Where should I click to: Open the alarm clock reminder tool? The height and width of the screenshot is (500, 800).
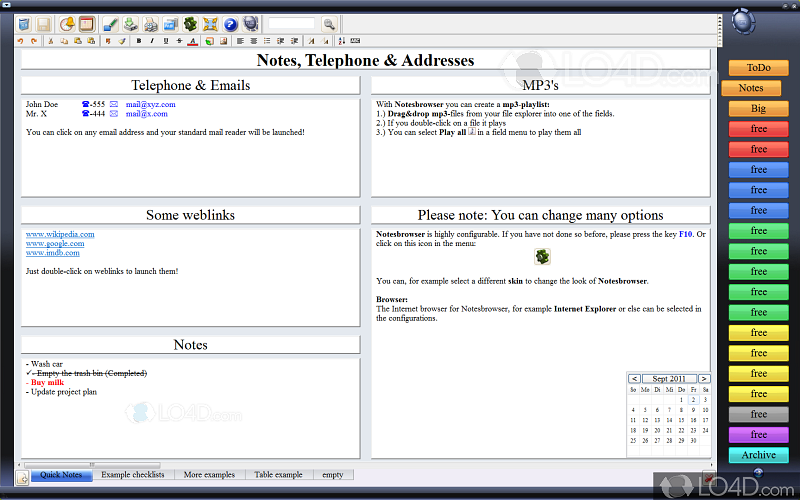tap(67, 24)
